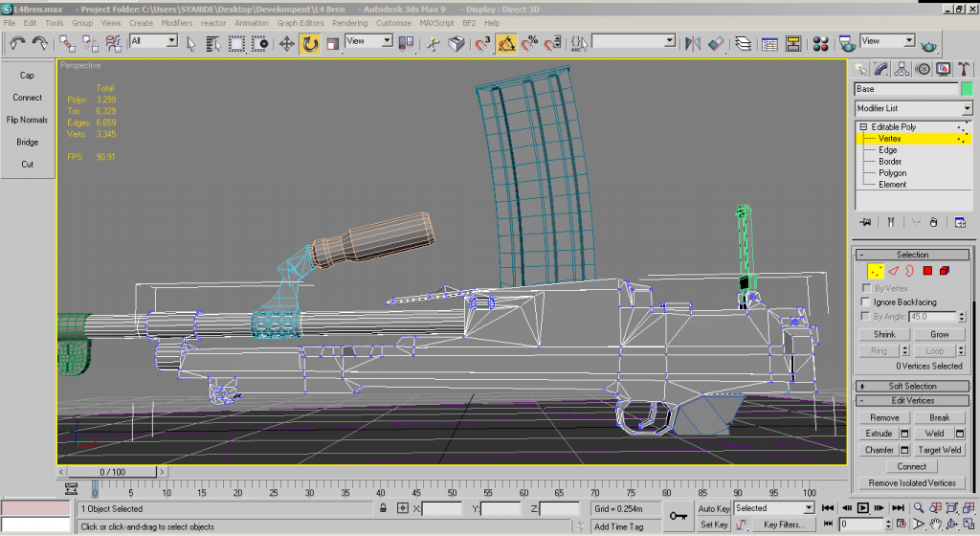Open the Utilities panel hammer icon
The width and height of the screenshot is (980, 536).
point(964,69)
